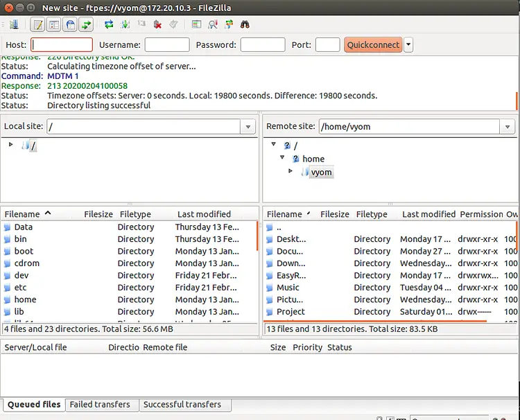Image resolution: width=520 pixels, height=420 pixels.
Task: Open the directory listing filters icon
Action: pyautogui.click(x=196, y=24)
